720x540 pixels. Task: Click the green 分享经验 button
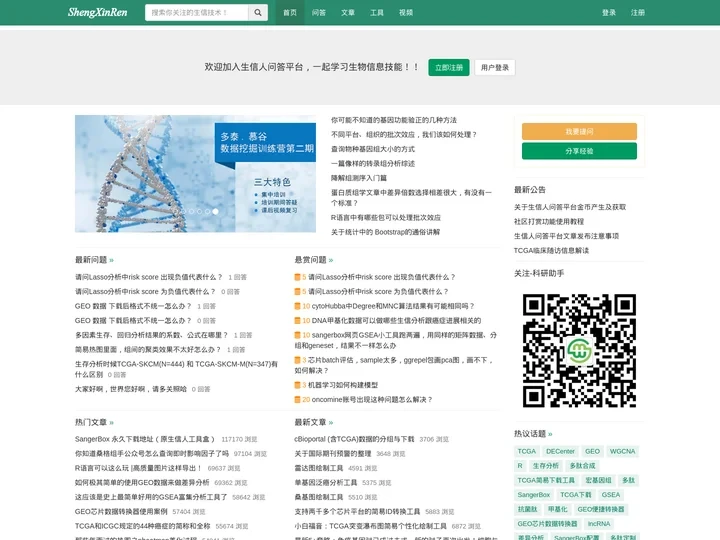(579, 151)
